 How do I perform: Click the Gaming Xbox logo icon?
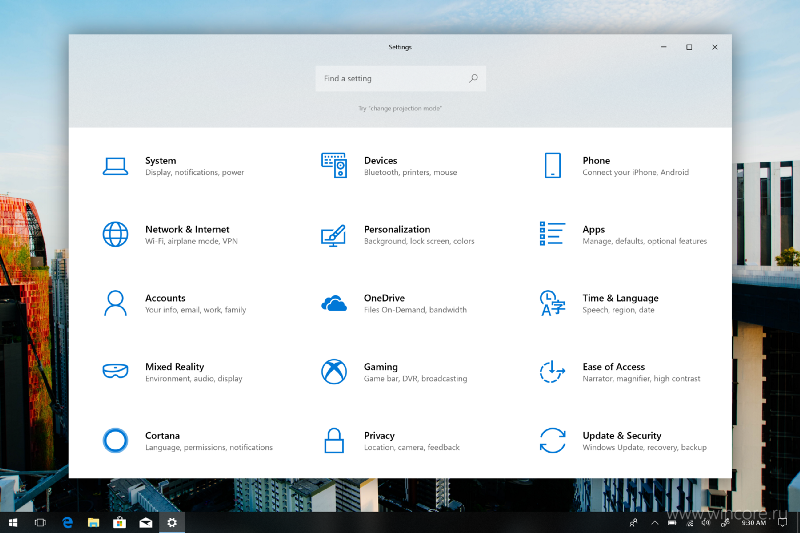coord(334,371)
